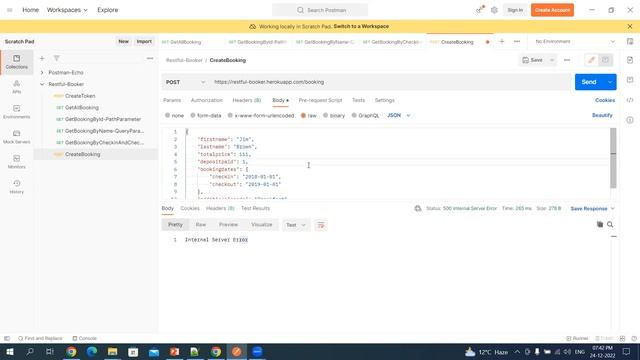Viewport: 640px width, 360px height.
Task: Click the filter icon above the collections list
Action: (x=57, y=58)
